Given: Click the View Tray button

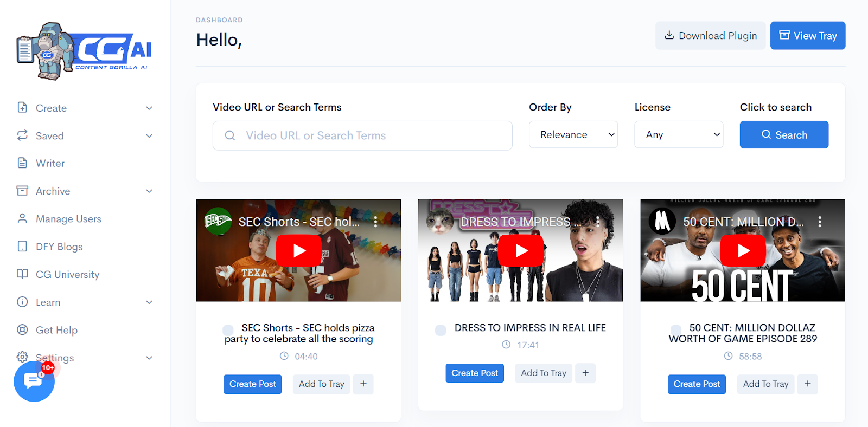Looking at the screenshot, I should pos(808,36).
